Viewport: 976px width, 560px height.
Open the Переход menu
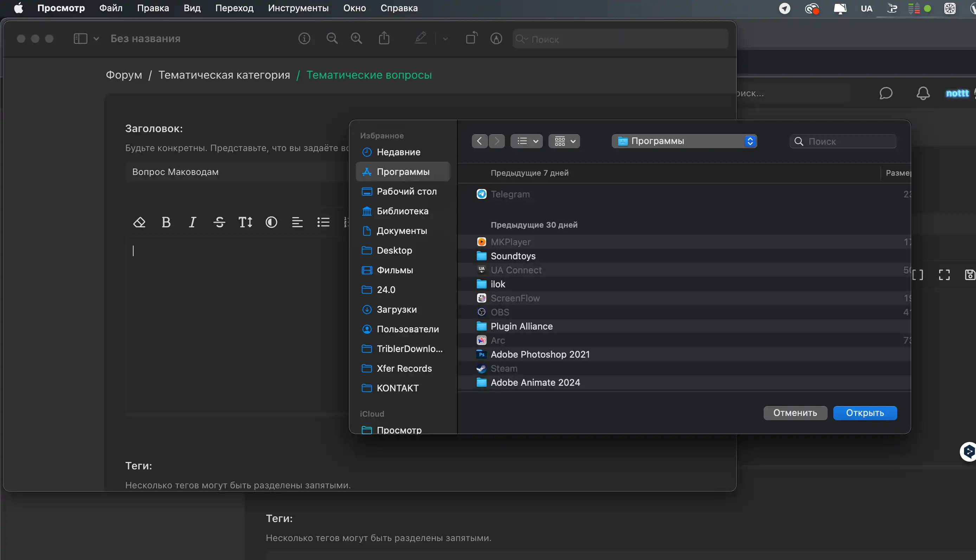point(235,8)
